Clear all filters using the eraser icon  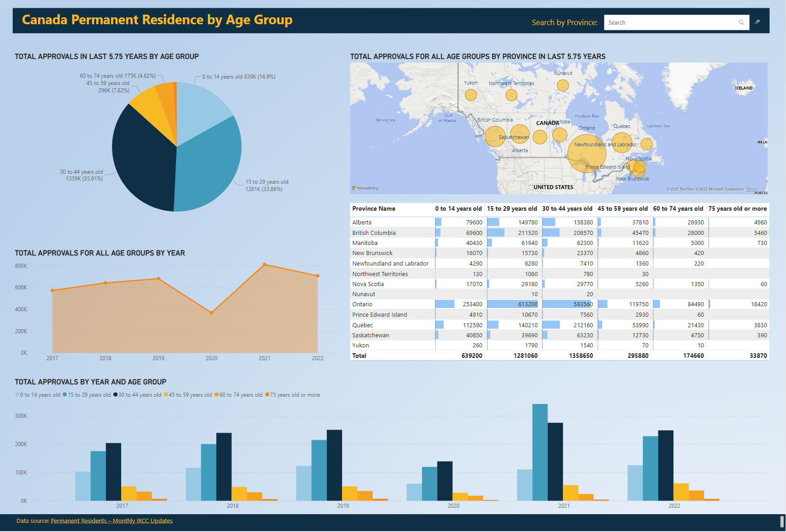pyautogui.click(x=758, y=22)
